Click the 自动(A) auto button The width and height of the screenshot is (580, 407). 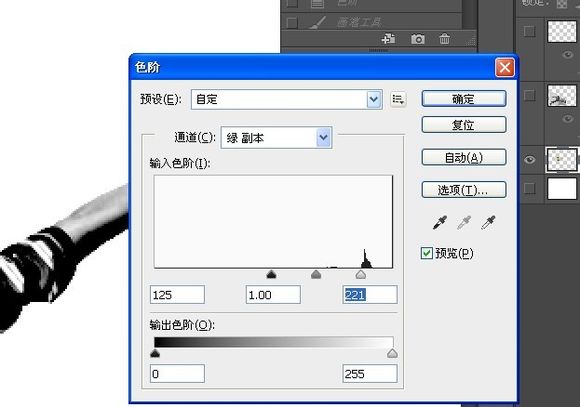pyautogui.click(x=464, y=157)
